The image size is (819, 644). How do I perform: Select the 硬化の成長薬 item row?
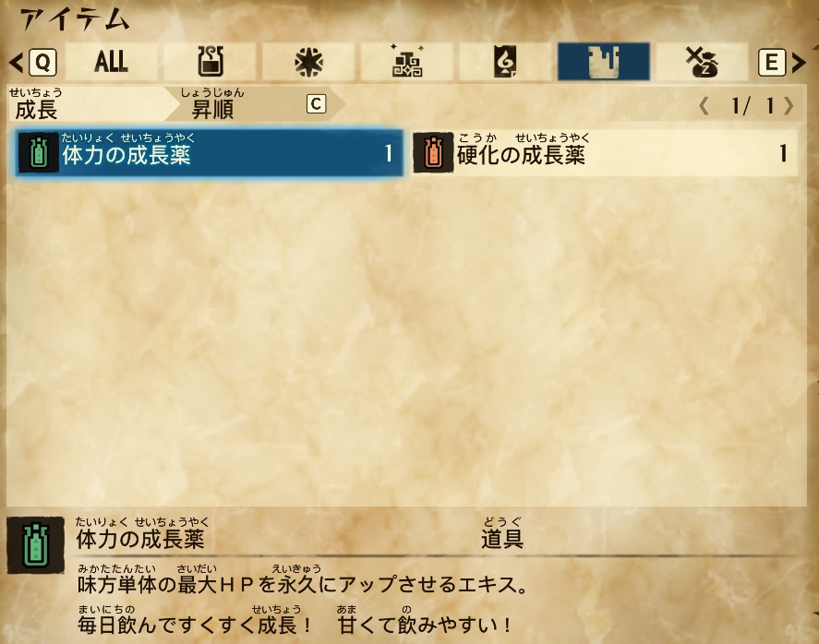[x=605, y=153]
